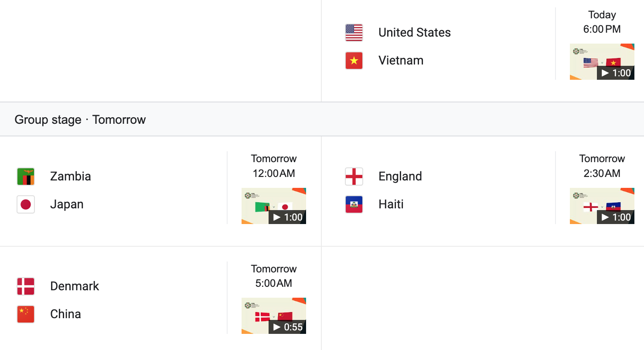Click the Japan flag icon

click(x=25, y=204)
